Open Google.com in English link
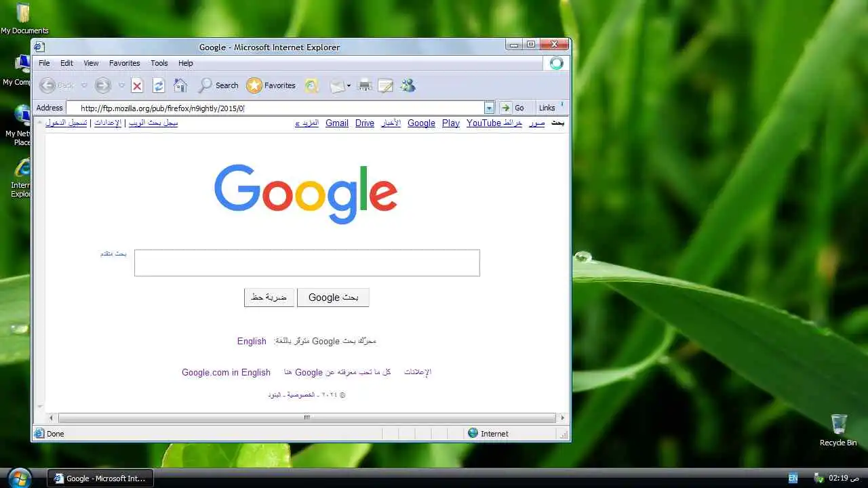Screen dimensions: 868x488 226,372
